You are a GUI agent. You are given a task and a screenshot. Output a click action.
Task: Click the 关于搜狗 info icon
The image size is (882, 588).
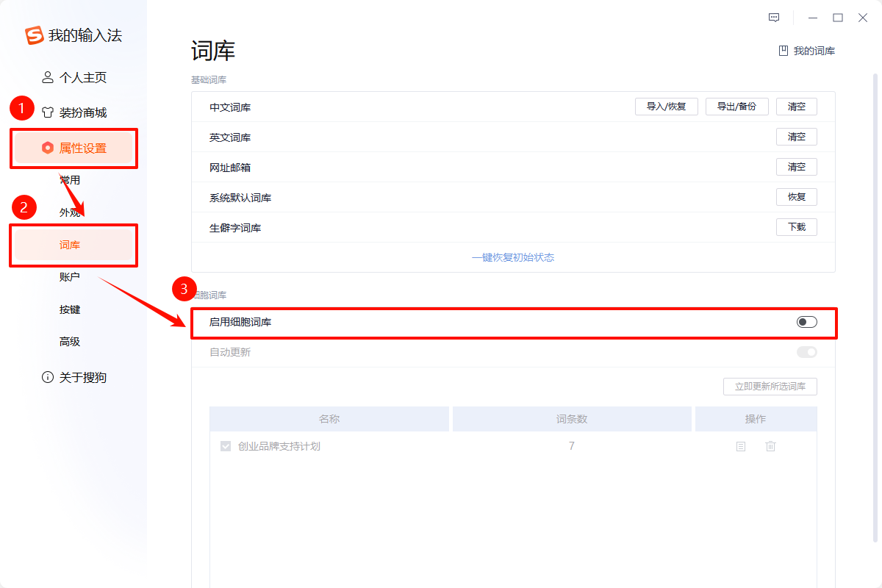coord(47,377)
